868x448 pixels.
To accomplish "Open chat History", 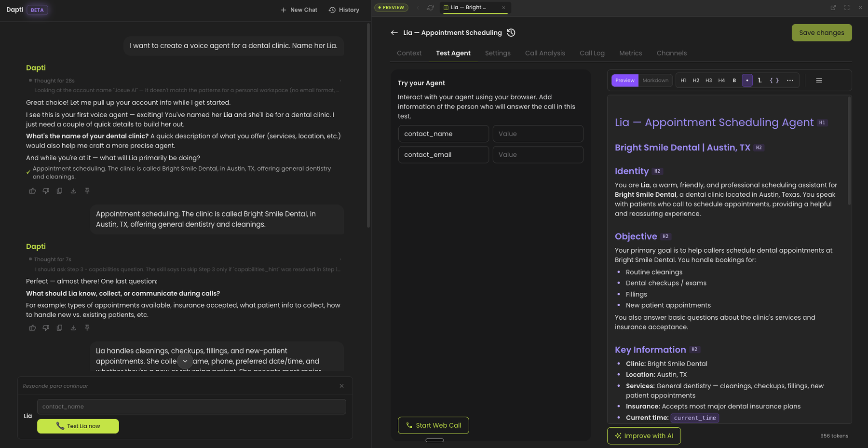I will (344, 10).
